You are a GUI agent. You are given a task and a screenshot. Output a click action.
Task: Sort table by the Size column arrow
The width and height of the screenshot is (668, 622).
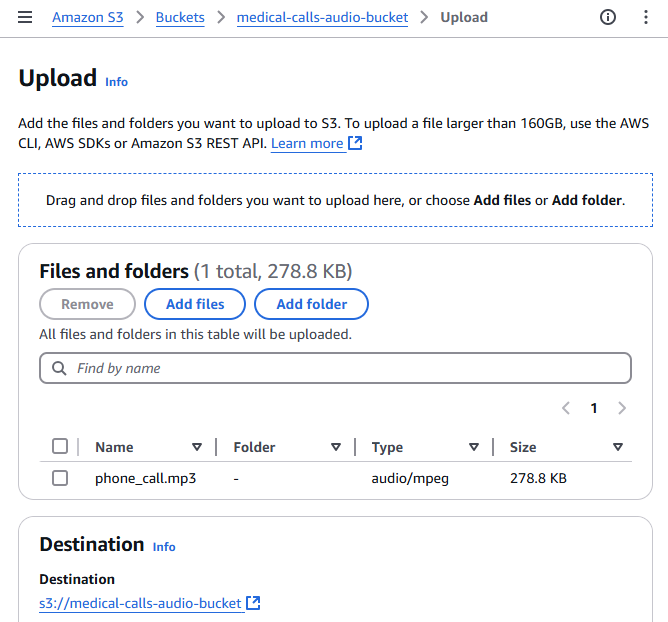(618, 447)
